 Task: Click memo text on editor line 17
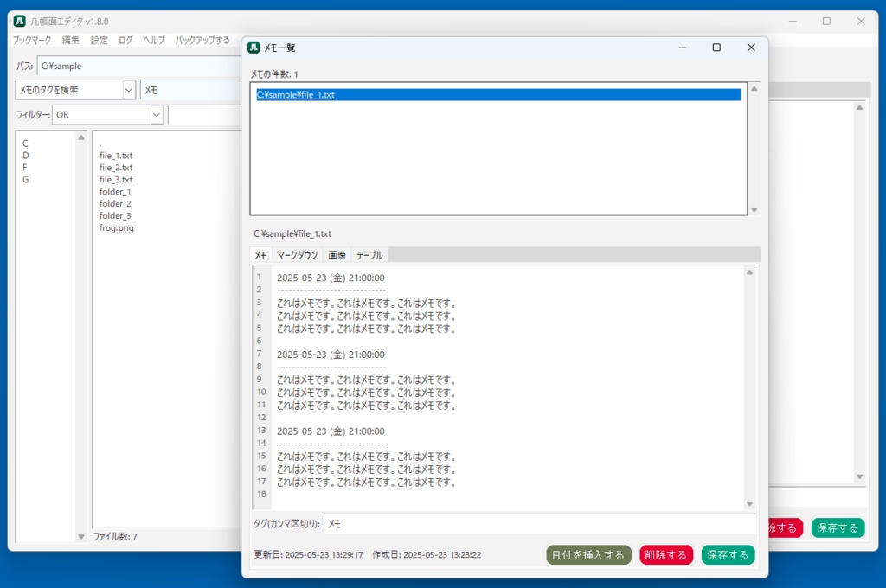[366, 483]
